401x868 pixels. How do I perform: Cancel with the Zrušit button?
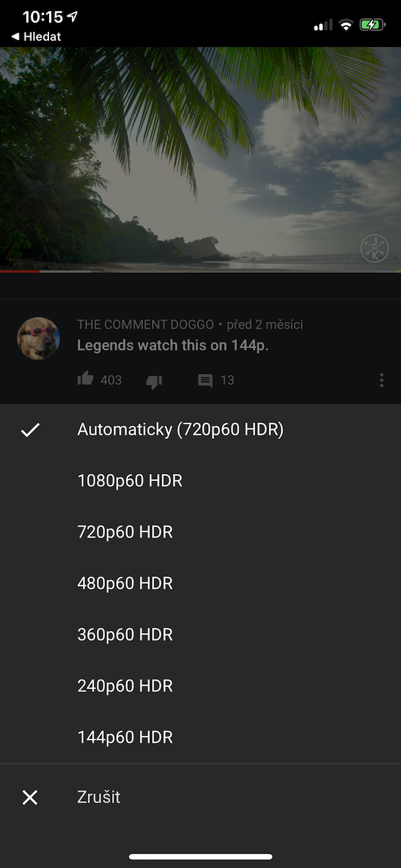pyautogui.click(x=200, y=798)
